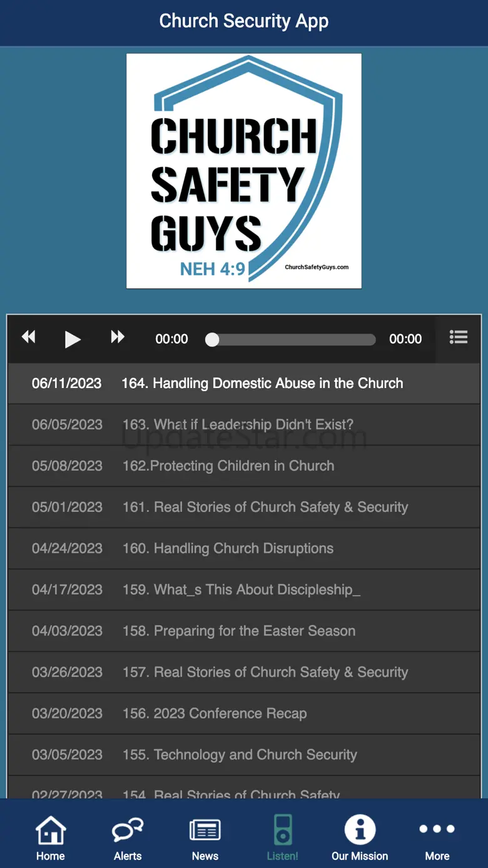488x868 pixels.
Task: Click the 04/24/2023 episode date
Action: [x=67, y=548]
